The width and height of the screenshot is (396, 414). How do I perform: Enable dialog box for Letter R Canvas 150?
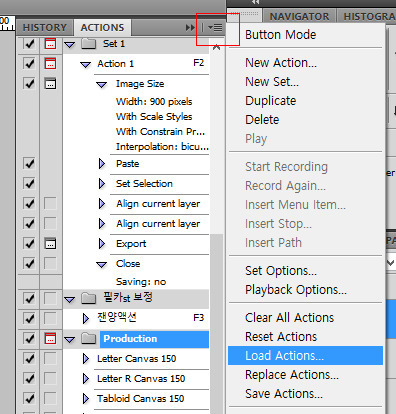click(50, 378)
